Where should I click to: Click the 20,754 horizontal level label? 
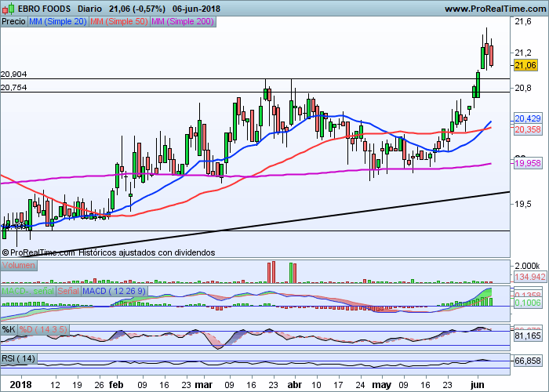[x=13, y=88]
